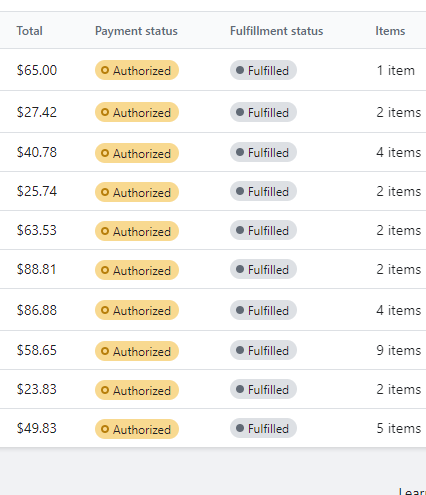Open the order totaling $49.83
426x495 pixels.
(37, 428)
